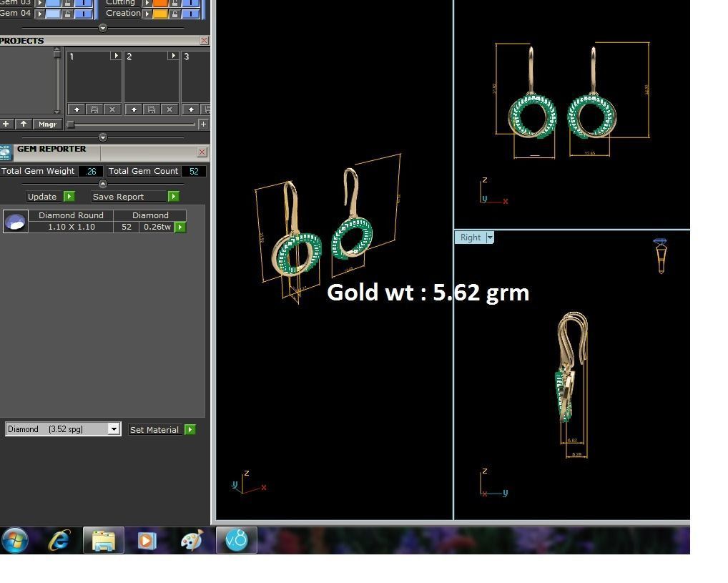This screenshot has width=728, height=583.
Task: Expand the Gem 04 layer arrow
Action: [x=39, y=14]
